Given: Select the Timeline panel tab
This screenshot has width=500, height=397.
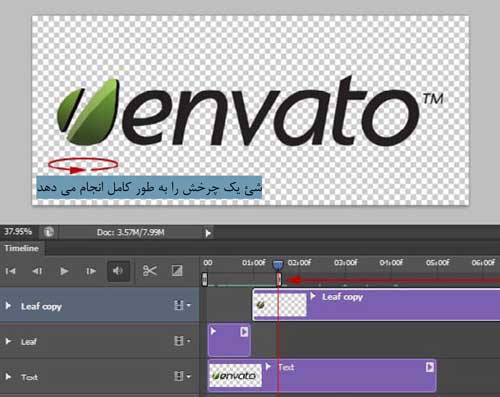Looking at the screenshot, I should (x=22, y=248).
